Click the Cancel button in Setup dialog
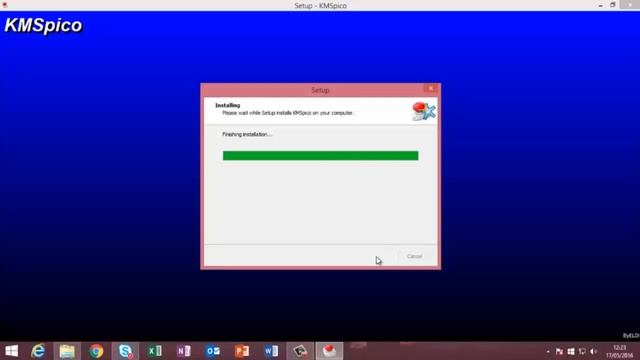This screenshot has width=640, height=360. (x=414, y=256)
